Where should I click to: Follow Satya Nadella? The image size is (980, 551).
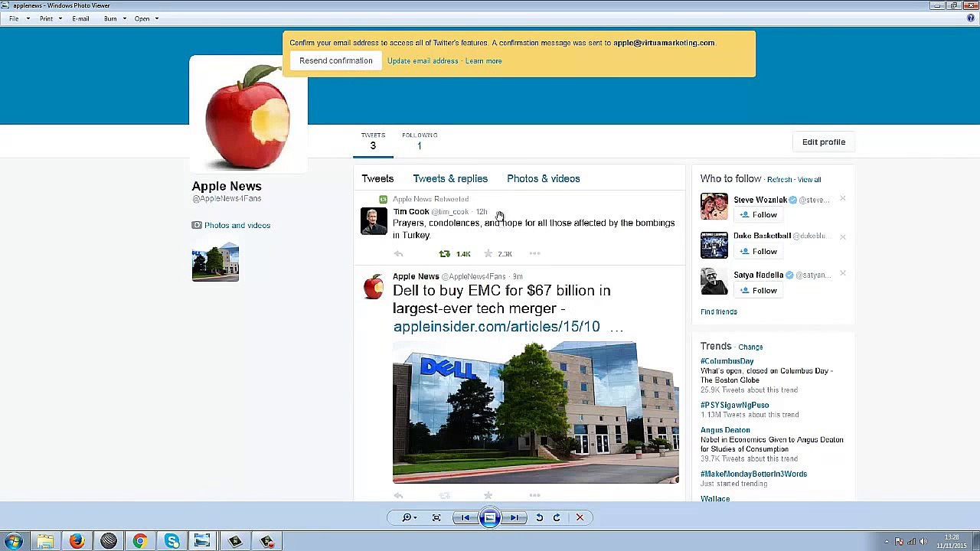click(x=759, y=291)
